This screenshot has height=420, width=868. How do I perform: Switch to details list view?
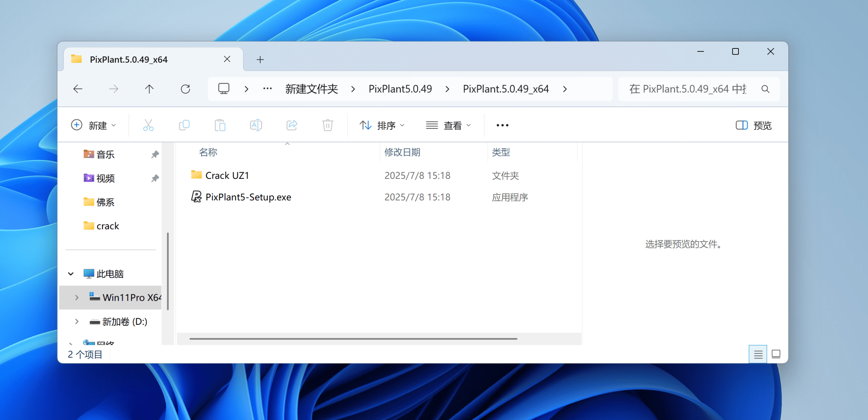coord(758,354)
